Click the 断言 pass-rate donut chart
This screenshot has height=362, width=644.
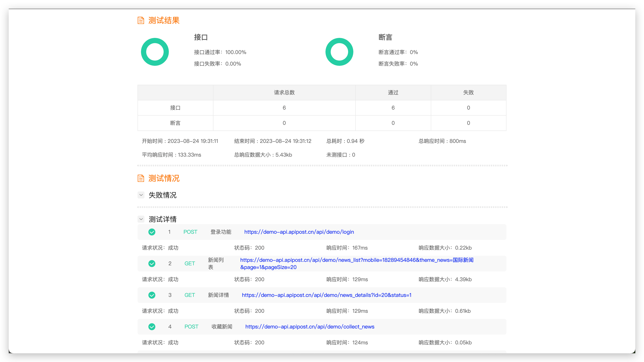[339, 52]
